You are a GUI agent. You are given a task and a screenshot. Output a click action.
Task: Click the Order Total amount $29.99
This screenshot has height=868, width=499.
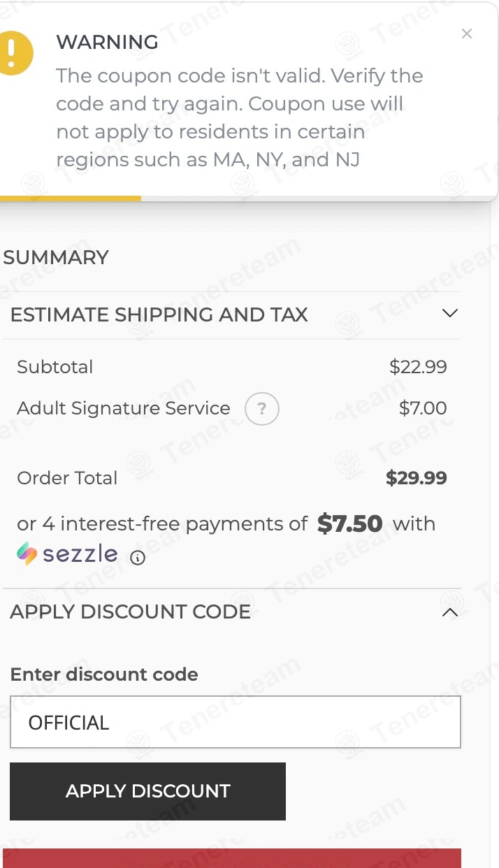[x=416, y=478]
